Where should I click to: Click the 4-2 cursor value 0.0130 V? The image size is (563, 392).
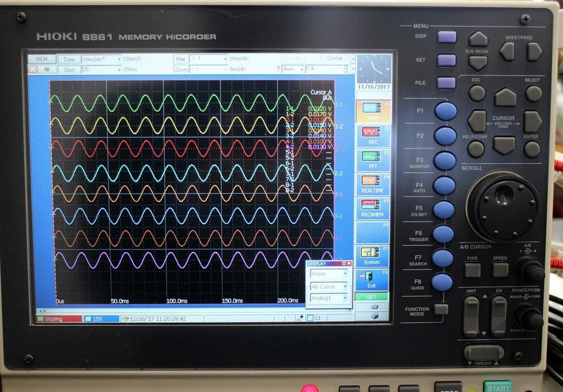(x=319, y=147)
